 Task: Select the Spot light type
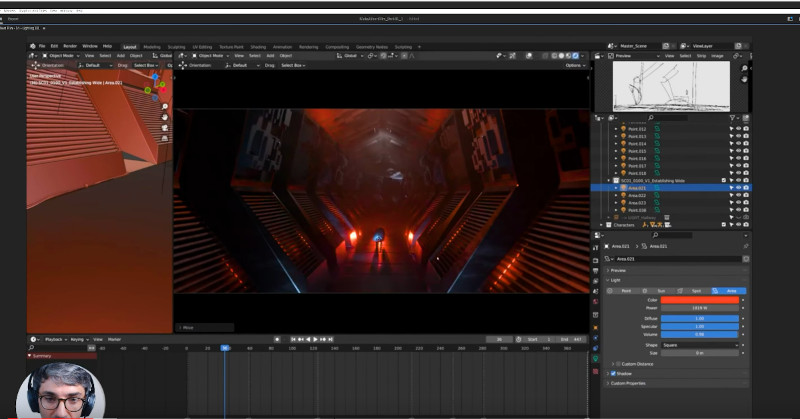tap(696, 290)
